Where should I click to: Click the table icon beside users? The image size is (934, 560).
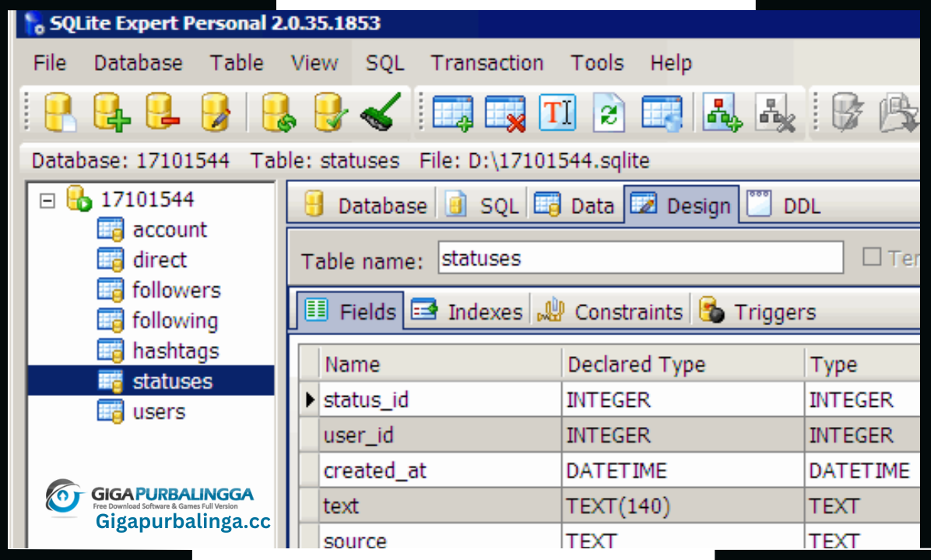click(111, 411)
